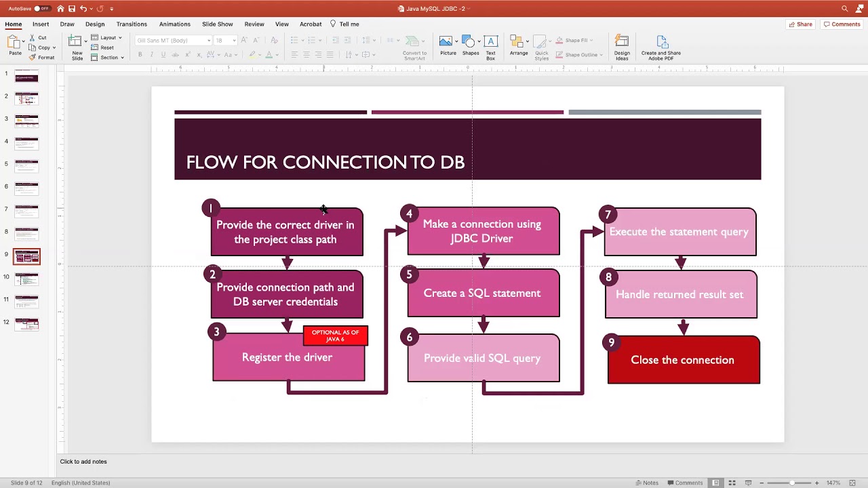868x488 pixels.
Task: Click the Tell me search box
Action: pyautogui.click(x=344, y=24)
